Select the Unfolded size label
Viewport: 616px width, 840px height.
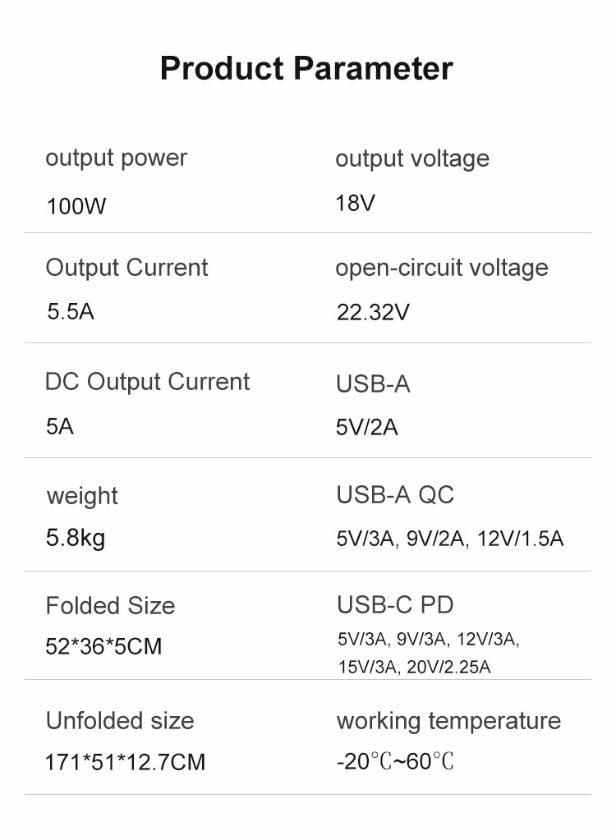[x=120, y=721]
